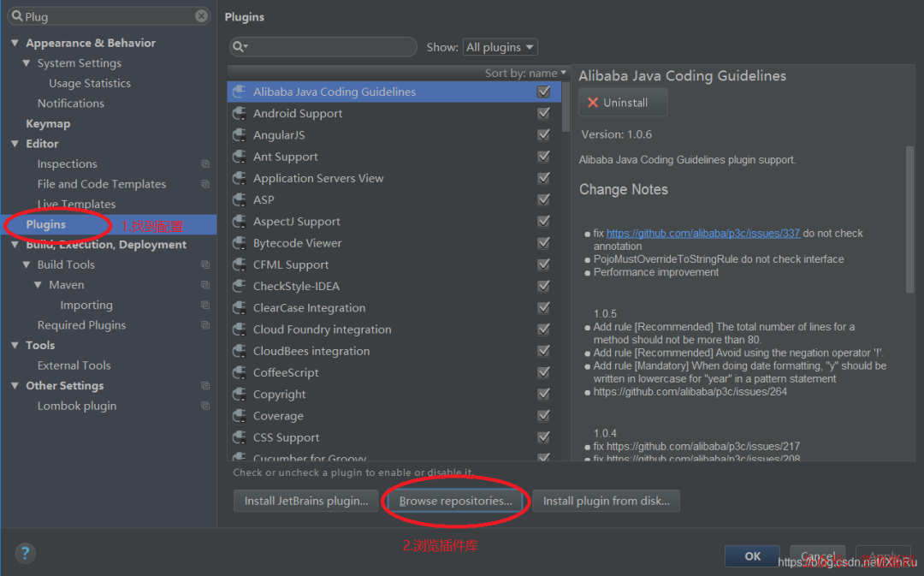Collapse the System Settings tree node
This screenshot has width=924, height=576.
point(27,63)
